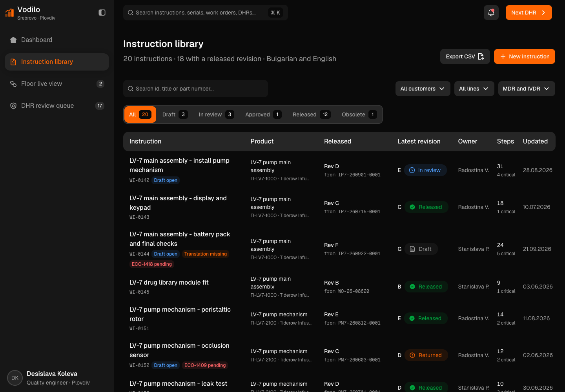Click the Floor live view icon
The image size is (565, 392).
click(13, 84)
